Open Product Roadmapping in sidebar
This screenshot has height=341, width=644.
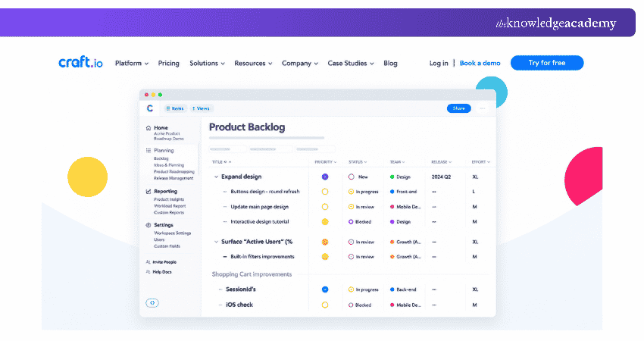pyautogui.click(x=174, y=172)
